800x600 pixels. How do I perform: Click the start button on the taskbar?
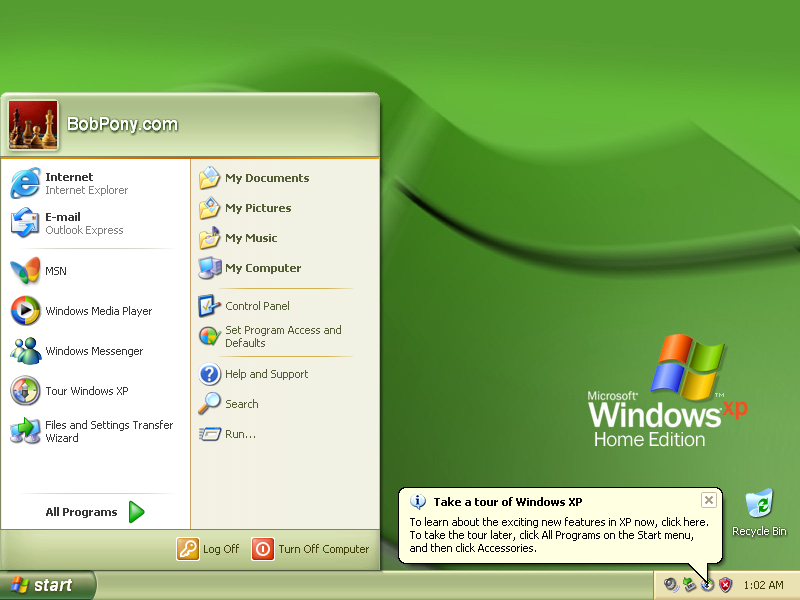pos(47,585)
